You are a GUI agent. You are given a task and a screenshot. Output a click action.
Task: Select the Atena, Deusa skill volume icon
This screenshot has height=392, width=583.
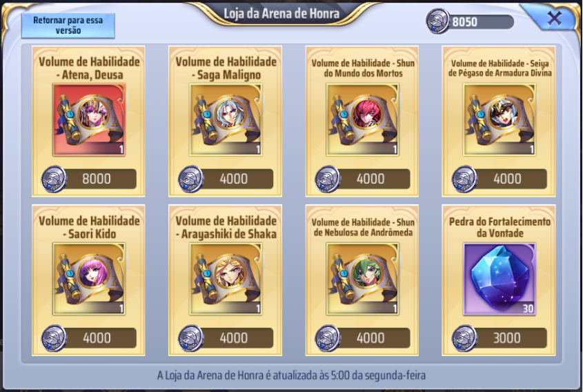[89, 120]
